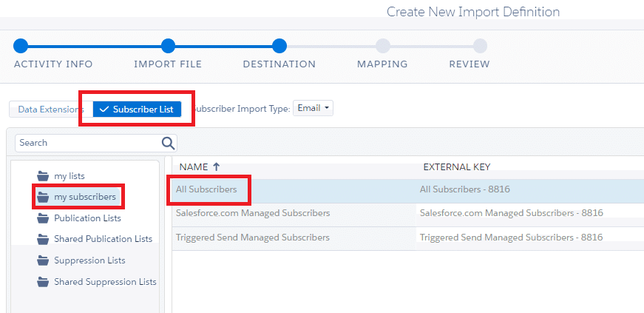
Task: Open Suppression Lists folder icon
Action: (43, 260)
